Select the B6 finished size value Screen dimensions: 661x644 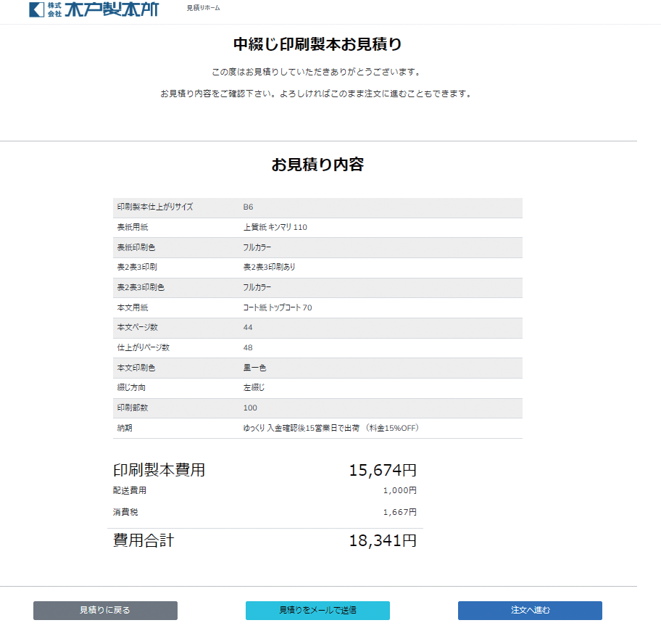point(248,207)
